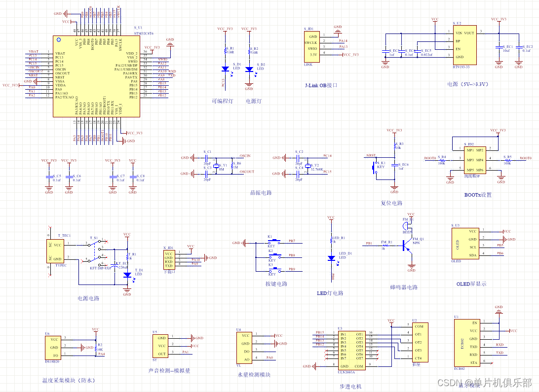Click the X_JD1 download header block

point(169,260)
